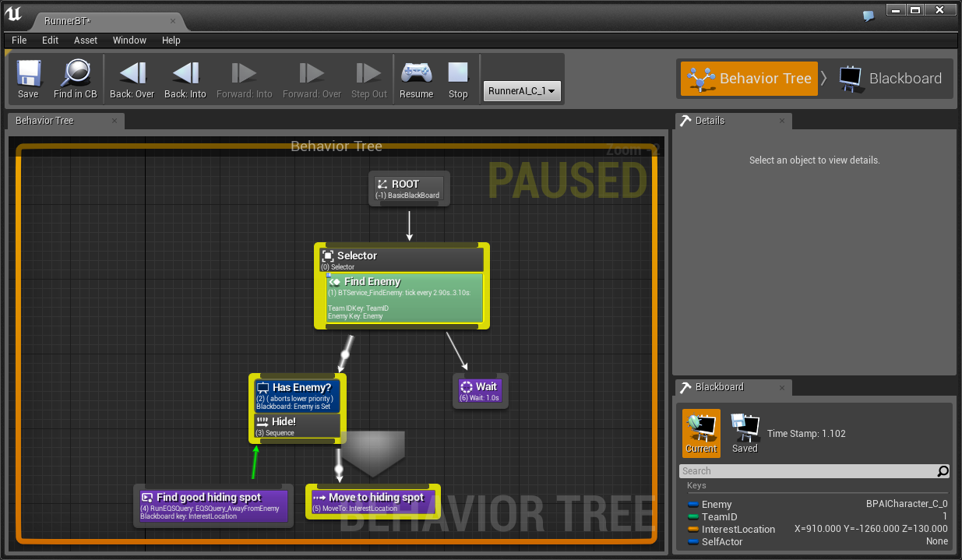The height and width of the screenshot is (560, 962).
Task: Close the Behavior Tree panel tab
Action: pos(115,121)
